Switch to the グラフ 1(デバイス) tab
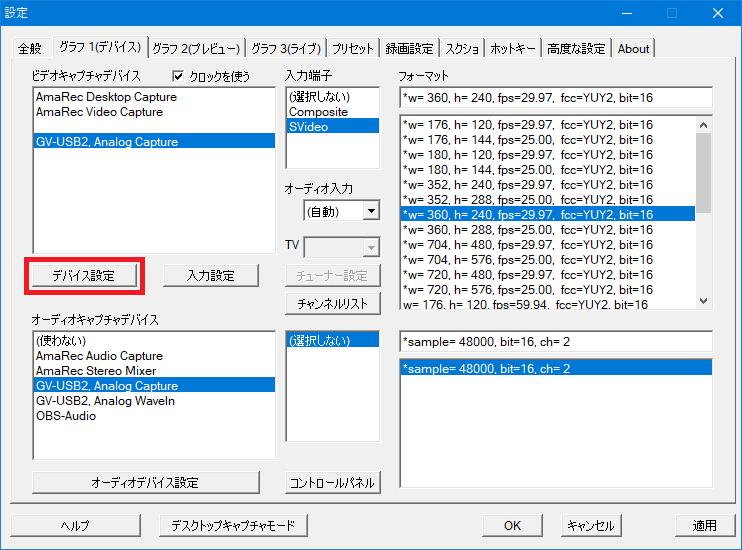Screen dimensions: 742x550 point(100,47)
